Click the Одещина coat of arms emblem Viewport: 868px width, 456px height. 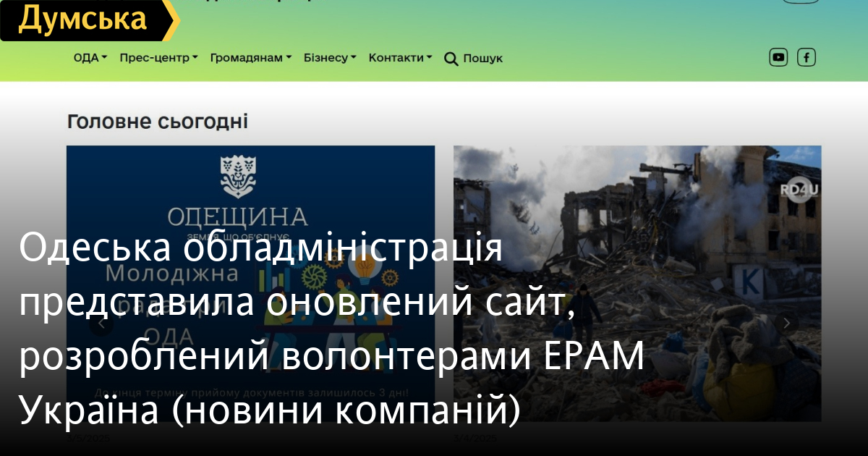pyautogui.click(x=238, y=177)
